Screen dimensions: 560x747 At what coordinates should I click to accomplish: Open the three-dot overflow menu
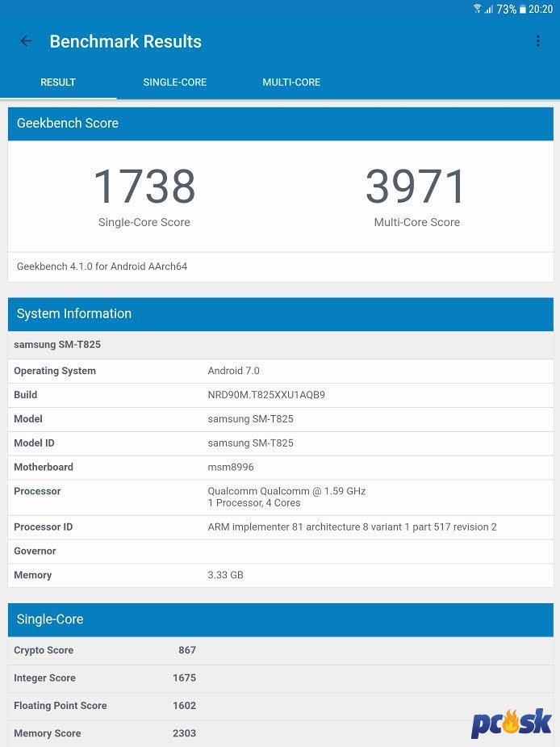537,41
